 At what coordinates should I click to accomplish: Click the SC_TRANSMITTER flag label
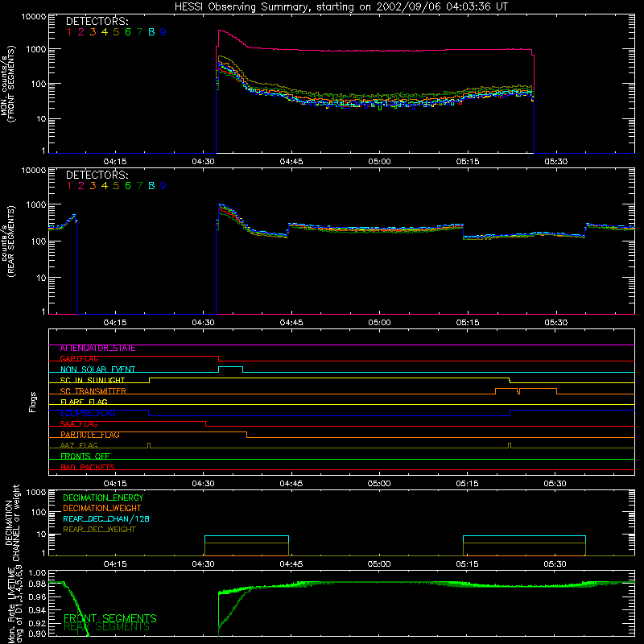(x=93, y=391)
